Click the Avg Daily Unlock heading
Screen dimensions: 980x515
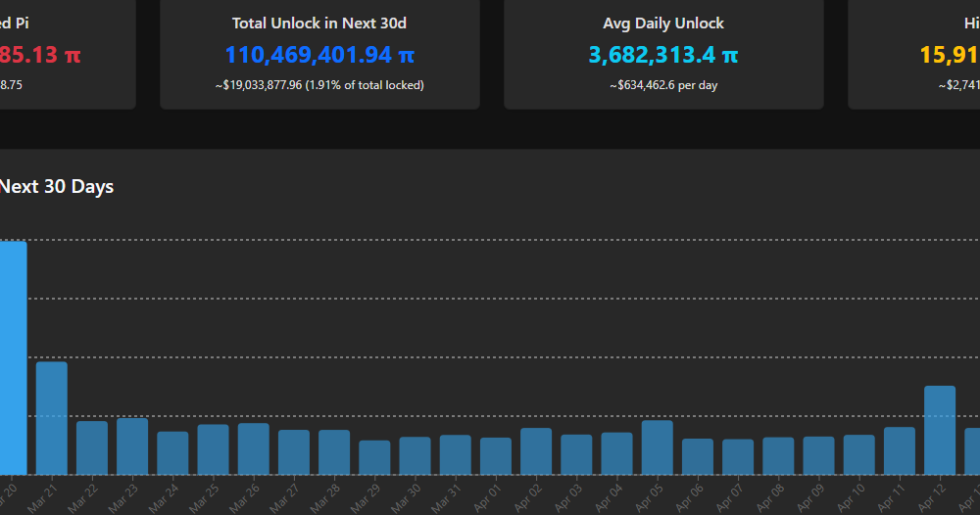[x=663, y=23]
